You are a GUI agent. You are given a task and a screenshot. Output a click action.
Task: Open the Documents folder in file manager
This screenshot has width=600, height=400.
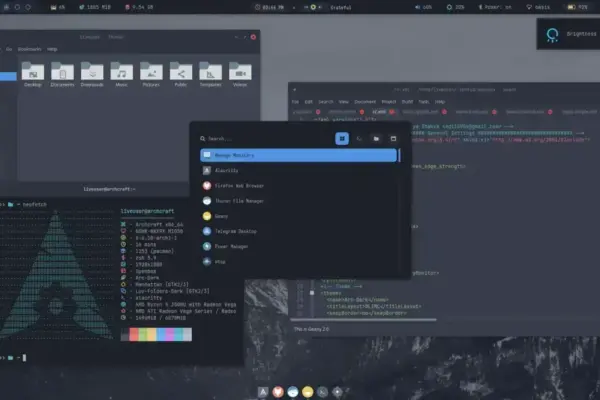tap(62, 74)
